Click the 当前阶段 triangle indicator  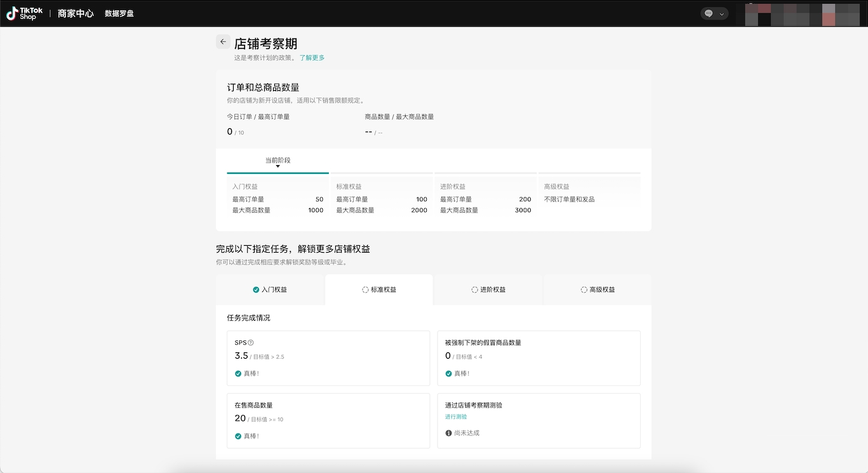click(x=277, y=166)
